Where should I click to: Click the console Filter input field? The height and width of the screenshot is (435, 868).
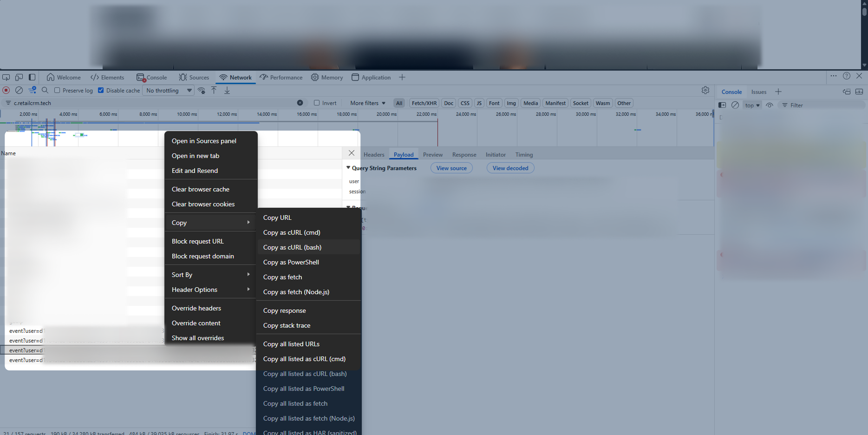tap(822, 105)
